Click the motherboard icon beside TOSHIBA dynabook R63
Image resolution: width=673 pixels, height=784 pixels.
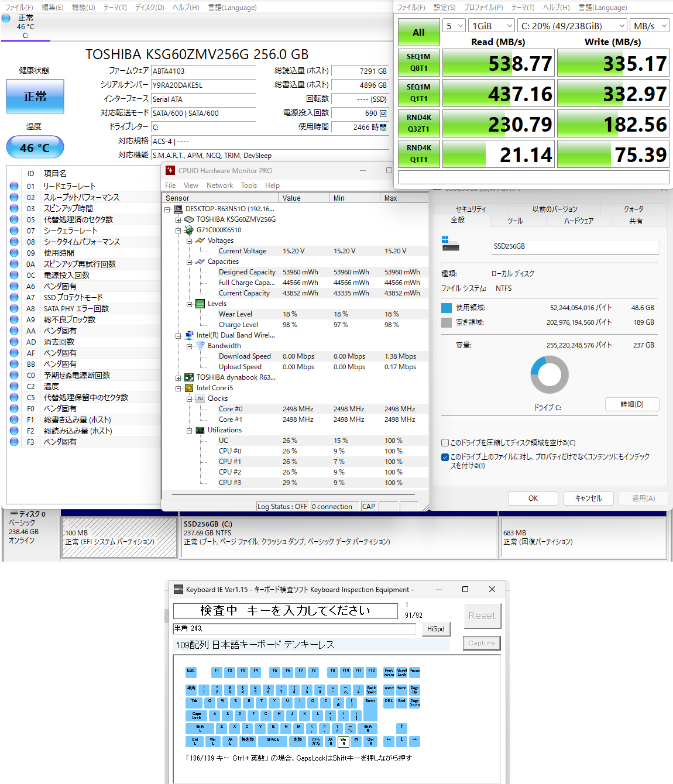pyautogui.click(x=189, y=377)
